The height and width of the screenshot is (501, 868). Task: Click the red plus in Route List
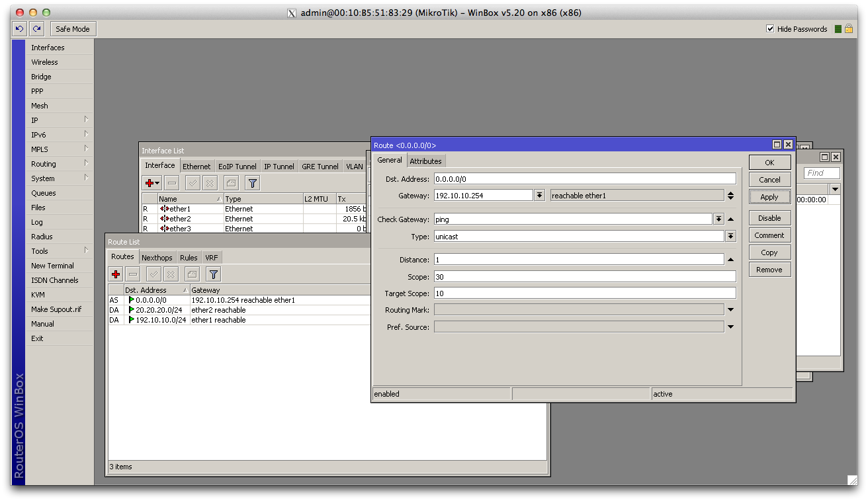(116, 274)
